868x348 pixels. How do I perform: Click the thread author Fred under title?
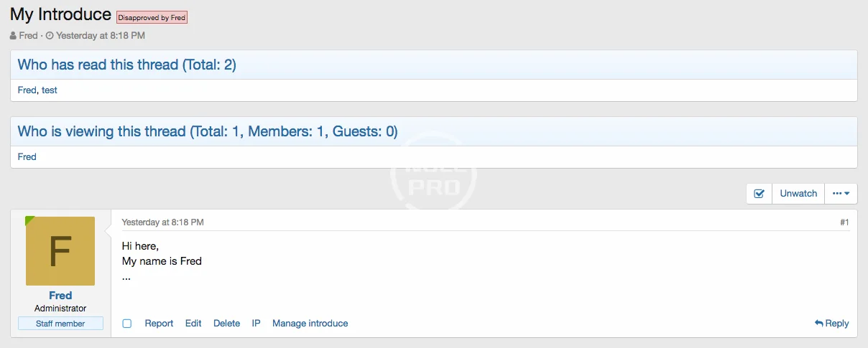28,35
